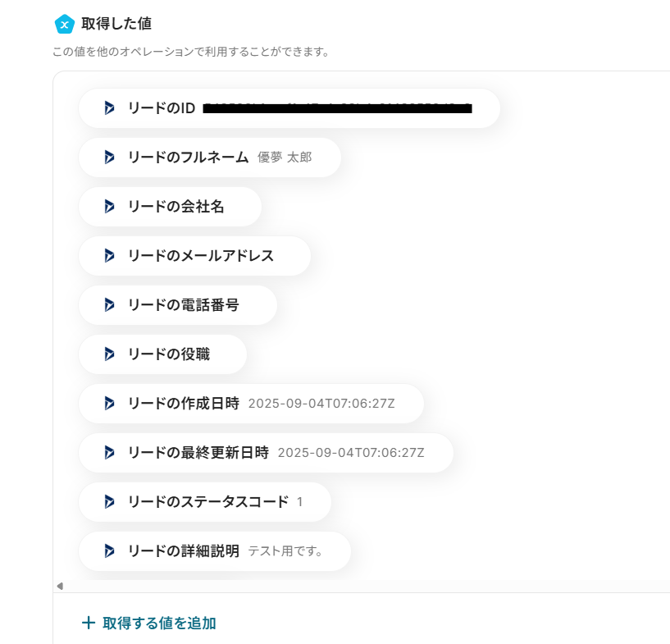
Task: Click the テスト用です。 description value
Action: [x=285, y=551]
